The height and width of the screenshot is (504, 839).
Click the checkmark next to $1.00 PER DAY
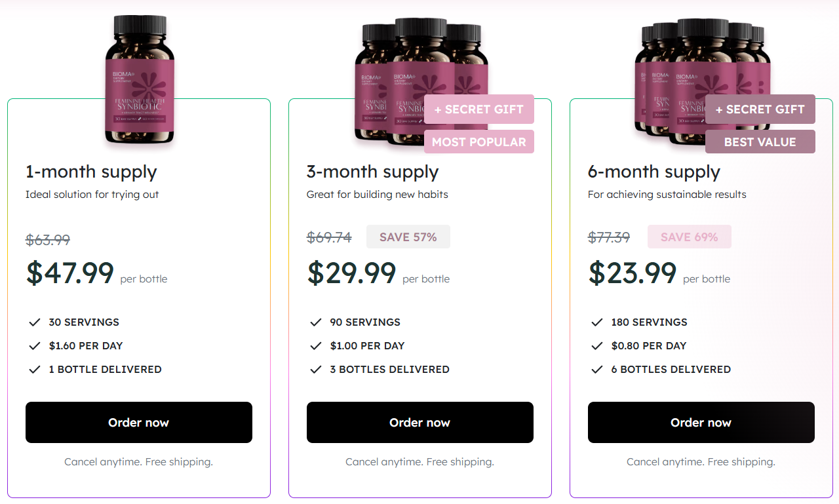tap(315, 345)
